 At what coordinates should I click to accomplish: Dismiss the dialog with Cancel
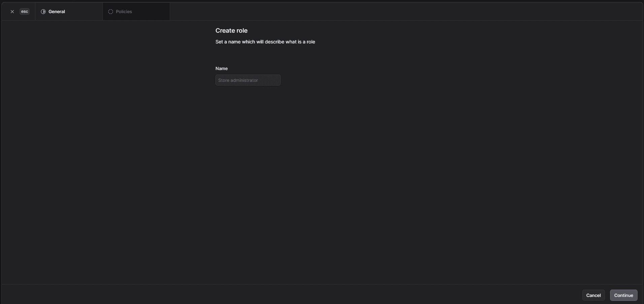593,295
